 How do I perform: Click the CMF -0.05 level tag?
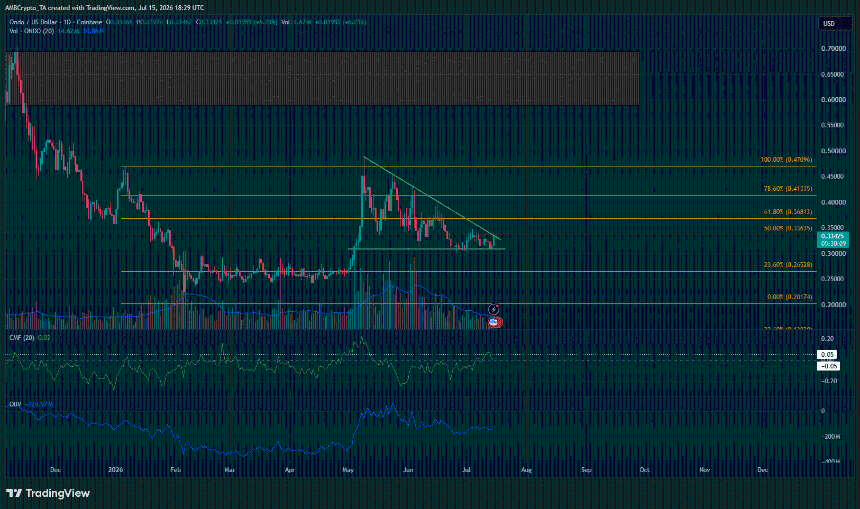pyautogui.click(x=828, y=366)
